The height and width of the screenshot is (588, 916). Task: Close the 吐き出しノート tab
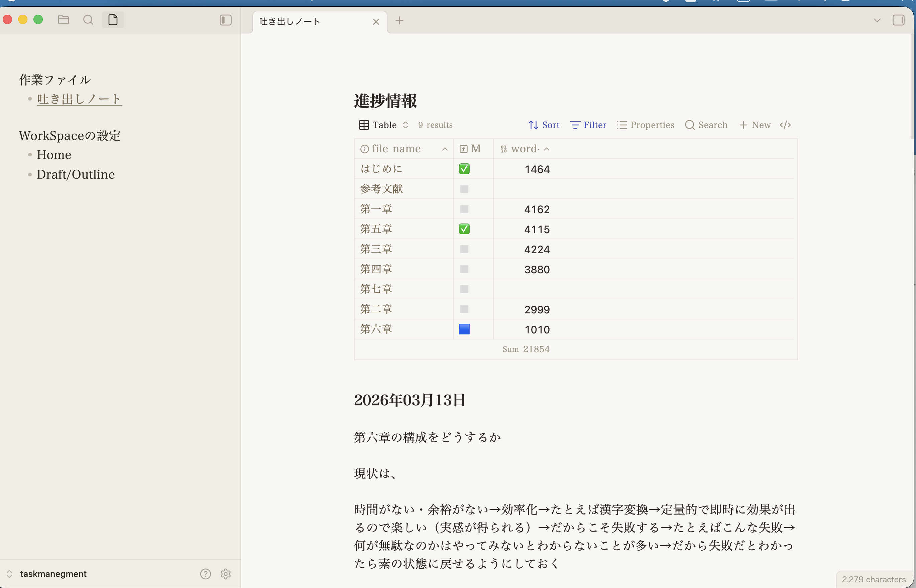point(376,22)
